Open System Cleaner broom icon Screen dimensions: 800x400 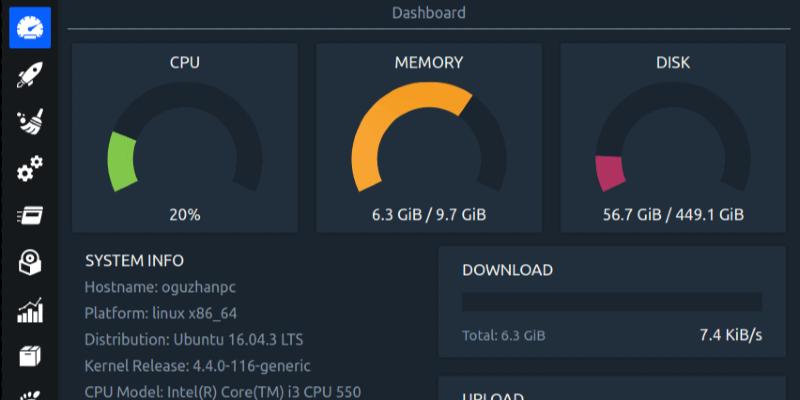[30, 122]
